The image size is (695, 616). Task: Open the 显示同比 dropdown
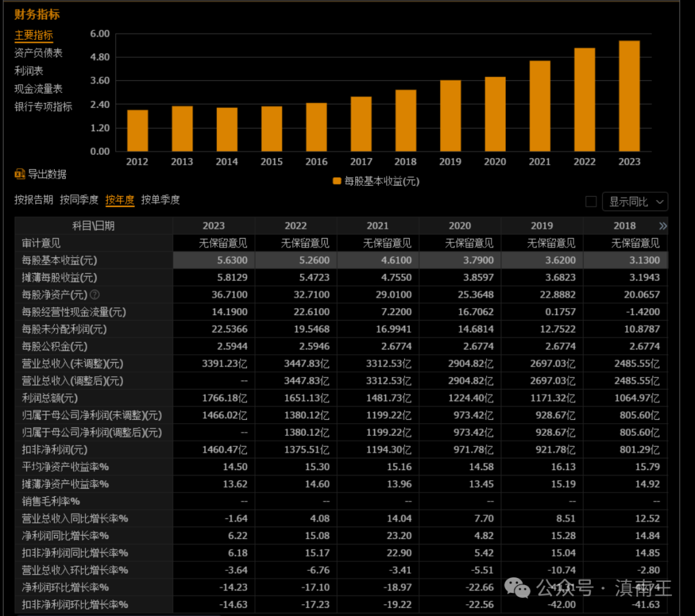635,201
